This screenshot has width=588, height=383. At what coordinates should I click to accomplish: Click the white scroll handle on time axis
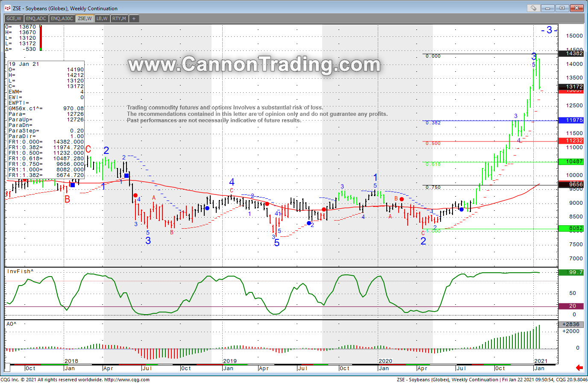pos(7,368)
